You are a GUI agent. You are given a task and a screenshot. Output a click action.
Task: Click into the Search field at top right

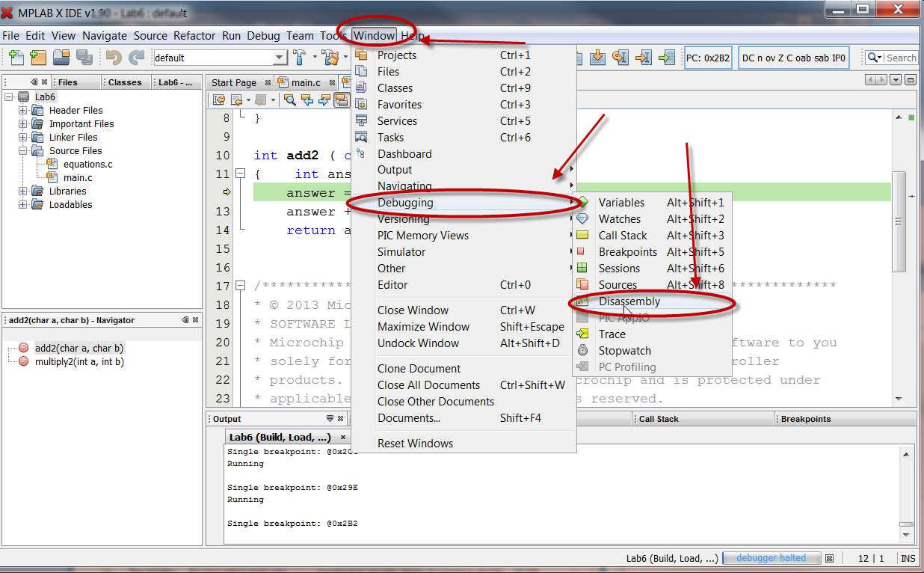[900, 58]
